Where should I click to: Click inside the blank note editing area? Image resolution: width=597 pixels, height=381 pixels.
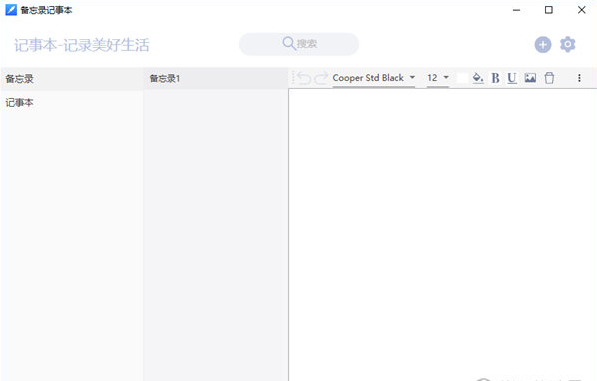click(x=442, y=234)
